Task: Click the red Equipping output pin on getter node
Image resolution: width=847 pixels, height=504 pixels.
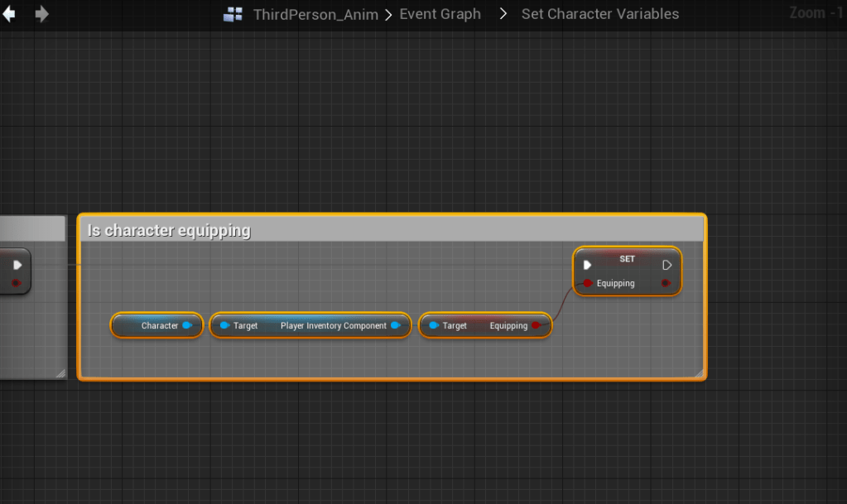Action: 537,325
